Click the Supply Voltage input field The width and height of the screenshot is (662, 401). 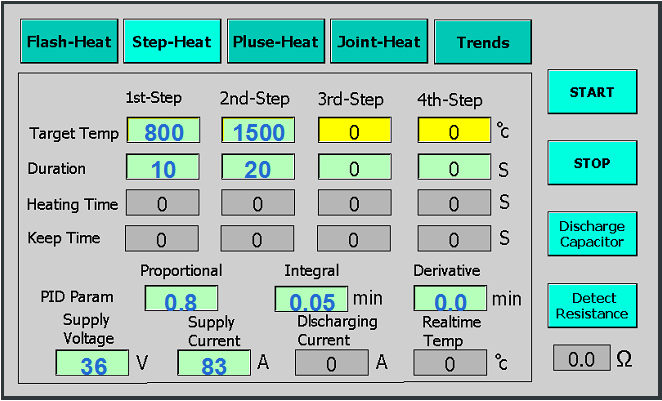click(x=92, y=364)
